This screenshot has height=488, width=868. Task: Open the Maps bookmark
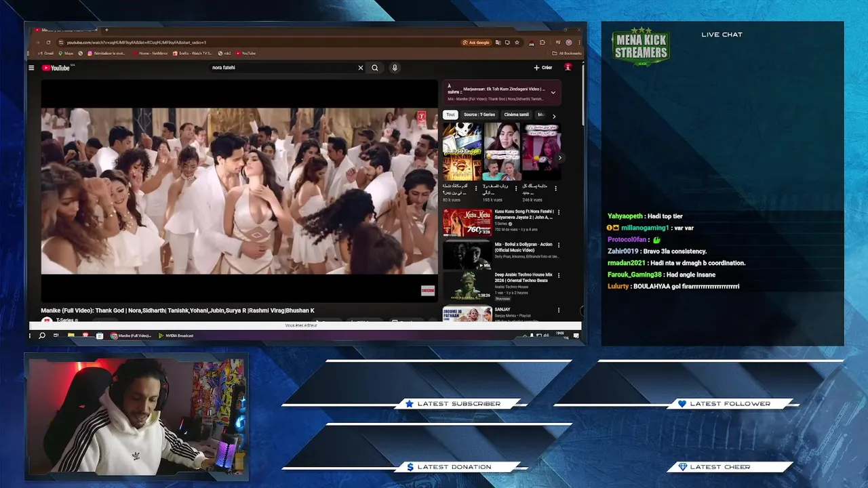[x=66, y=53]
